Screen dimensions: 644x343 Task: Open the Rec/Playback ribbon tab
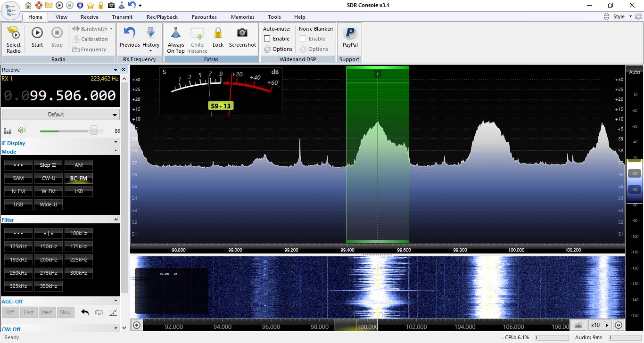coord(162,17)
